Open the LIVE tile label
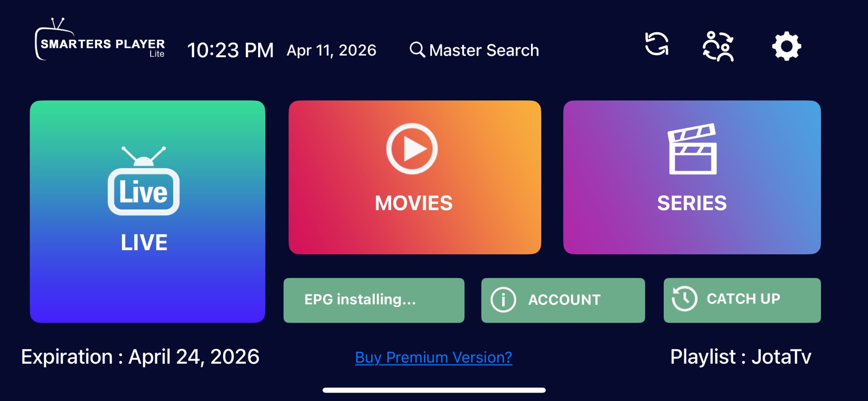Viewport: 868px width, 401px height. (144, 242)
